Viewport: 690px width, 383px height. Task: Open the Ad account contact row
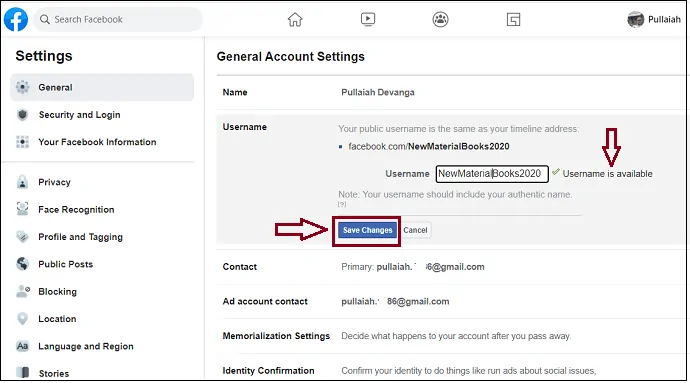(451, 302)
